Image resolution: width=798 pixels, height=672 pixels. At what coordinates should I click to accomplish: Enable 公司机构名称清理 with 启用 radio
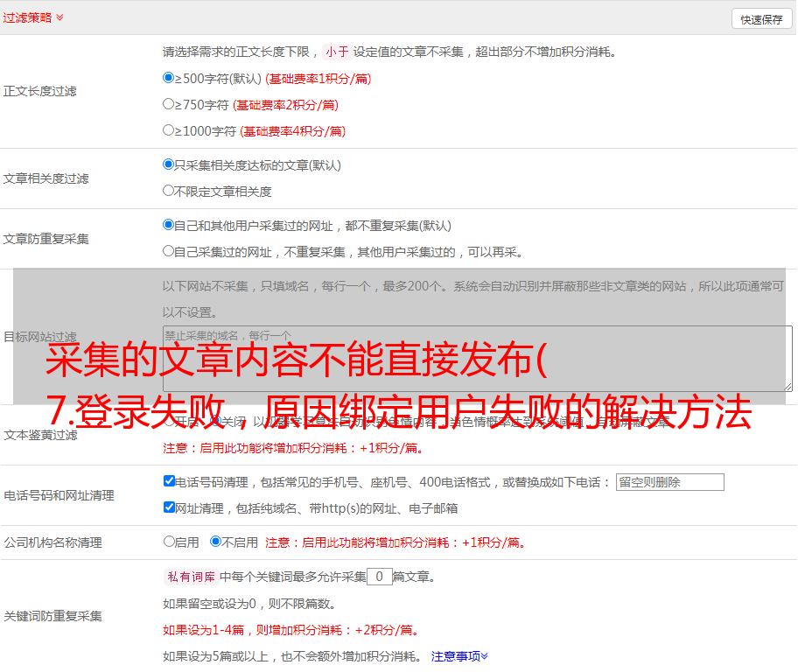(170, 542)
